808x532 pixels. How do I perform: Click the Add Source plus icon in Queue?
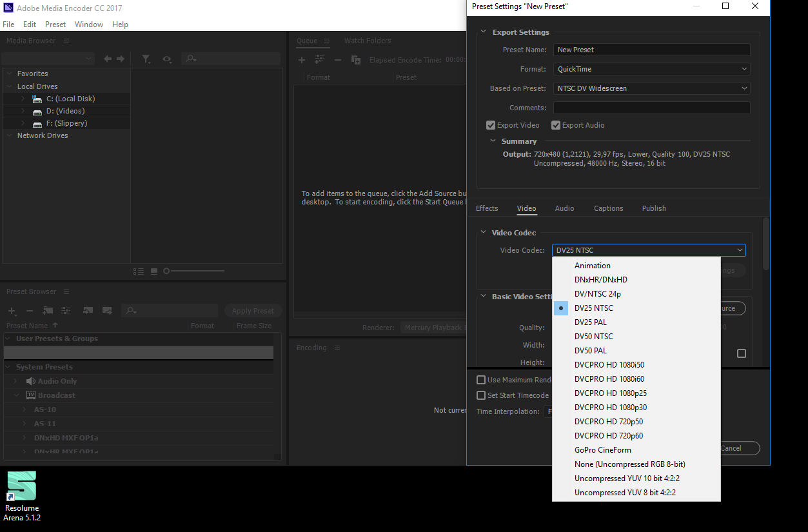coord(301,60)
